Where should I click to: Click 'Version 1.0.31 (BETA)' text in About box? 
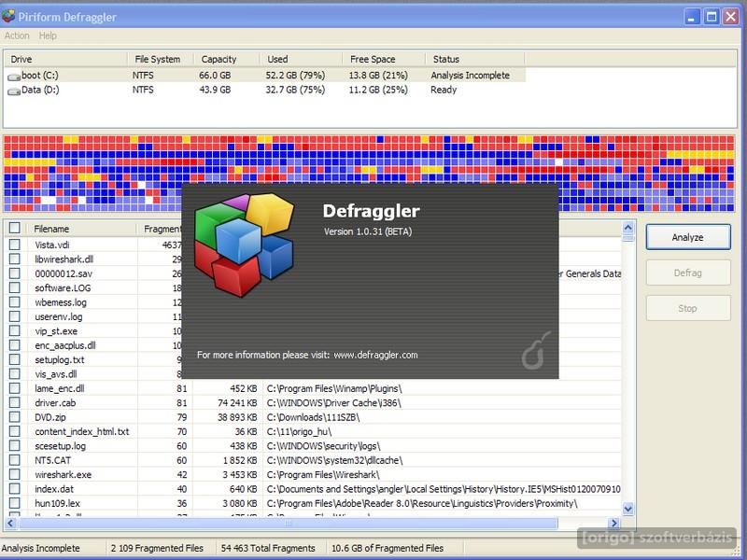point(368,231)
